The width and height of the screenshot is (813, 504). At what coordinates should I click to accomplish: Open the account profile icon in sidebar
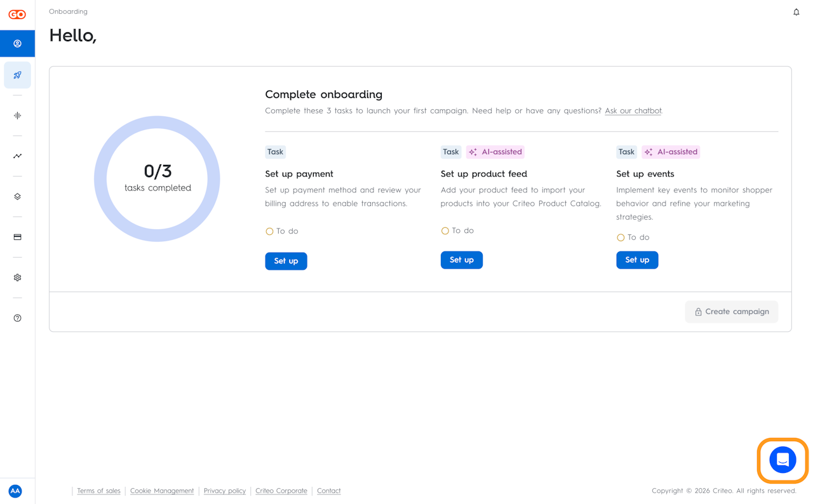(17, 44)
